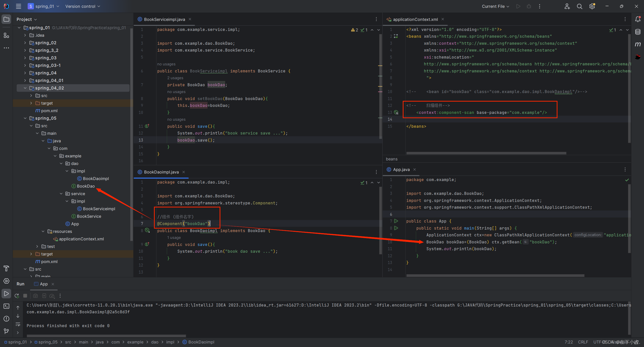Image resolution: width=644 pixels, height=347 pixels.
Task: Open the Notifications bell
Action: click(x=638, y=19)
